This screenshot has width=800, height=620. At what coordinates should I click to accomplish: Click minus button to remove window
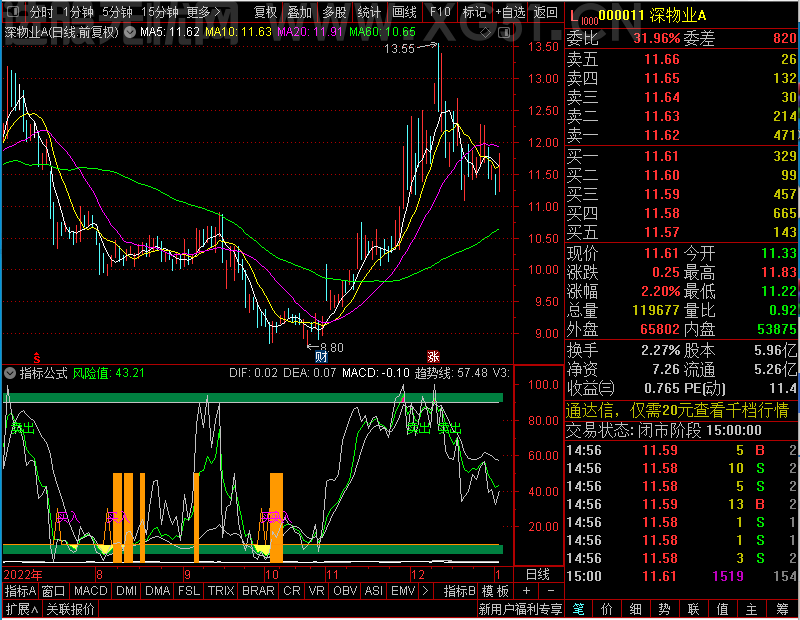[x=551, y=591]
